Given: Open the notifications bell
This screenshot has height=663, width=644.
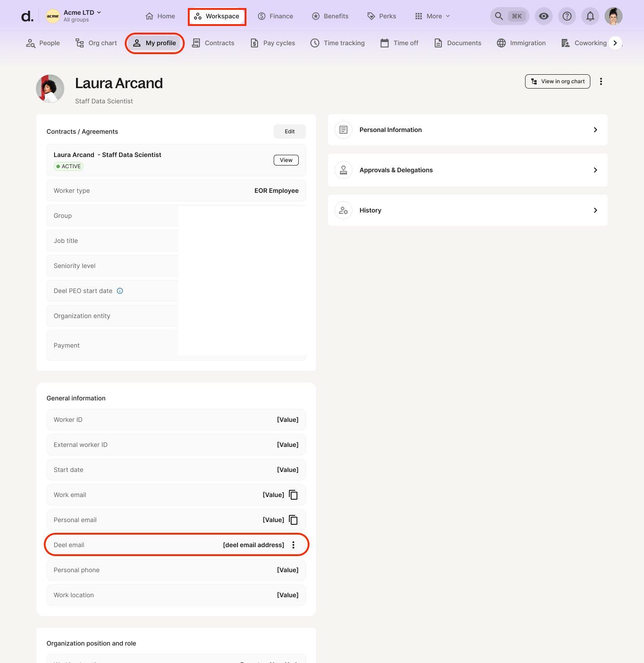Looking at the screenshot, I should 590,16.
